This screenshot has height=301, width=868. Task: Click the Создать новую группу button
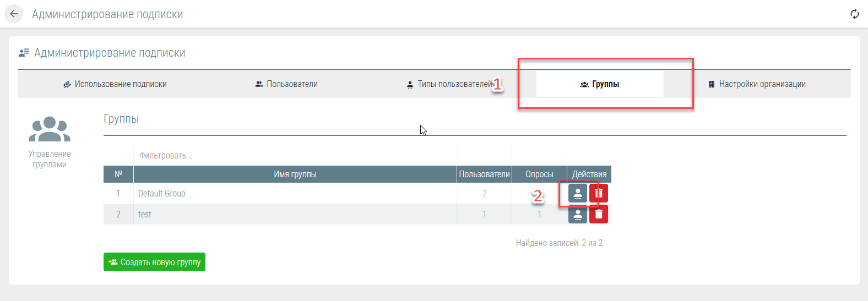154,262
